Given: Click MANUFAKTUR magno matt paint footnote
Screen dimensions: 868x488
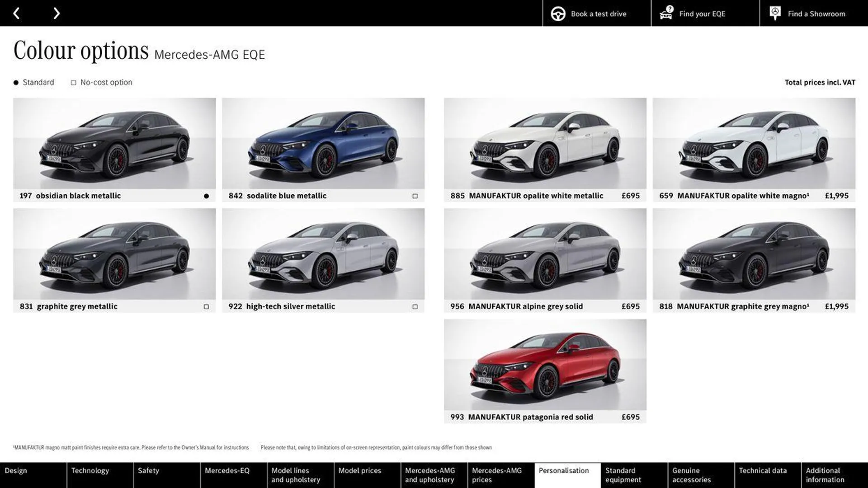Looking at the screenshot, I should pyautogui.click(x=131, y=447).
